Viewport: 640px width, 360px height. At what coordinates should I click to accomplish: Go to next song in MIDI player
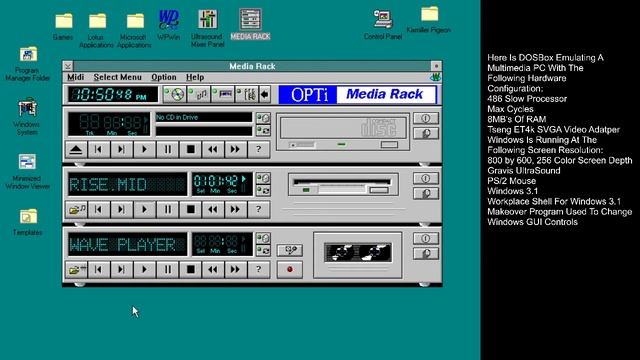pyautogui.click(x=121, y=209)
